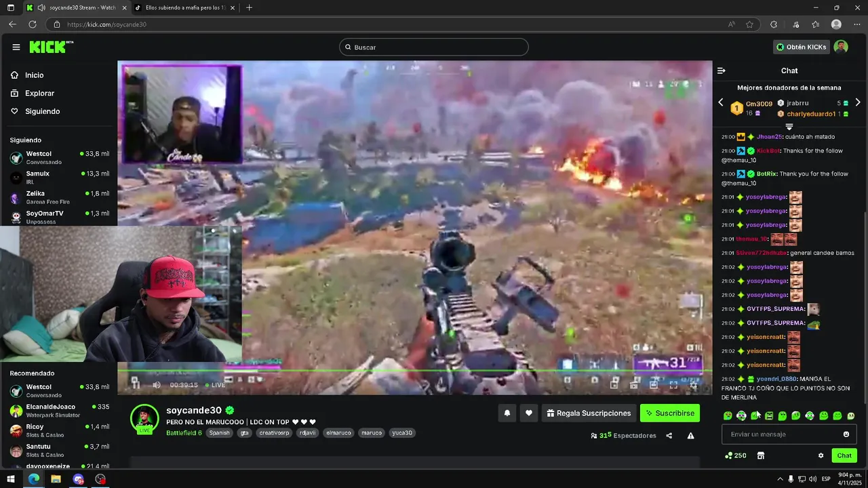This screenshot has width=868, height=488.
Task: Open Zeiika followed channel
Action: click(x=60, y=197)
